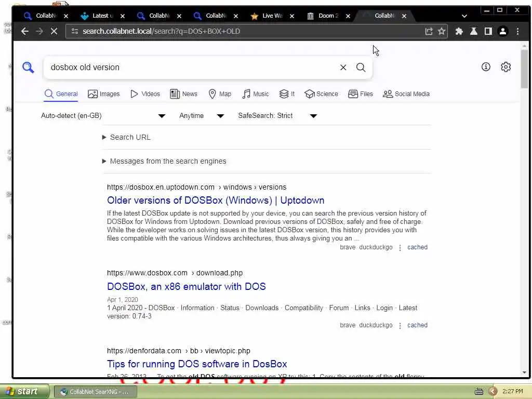Open the SafeSearch Strict dropdown
This screenshot has width=532, height=399.
pos(277,116)
